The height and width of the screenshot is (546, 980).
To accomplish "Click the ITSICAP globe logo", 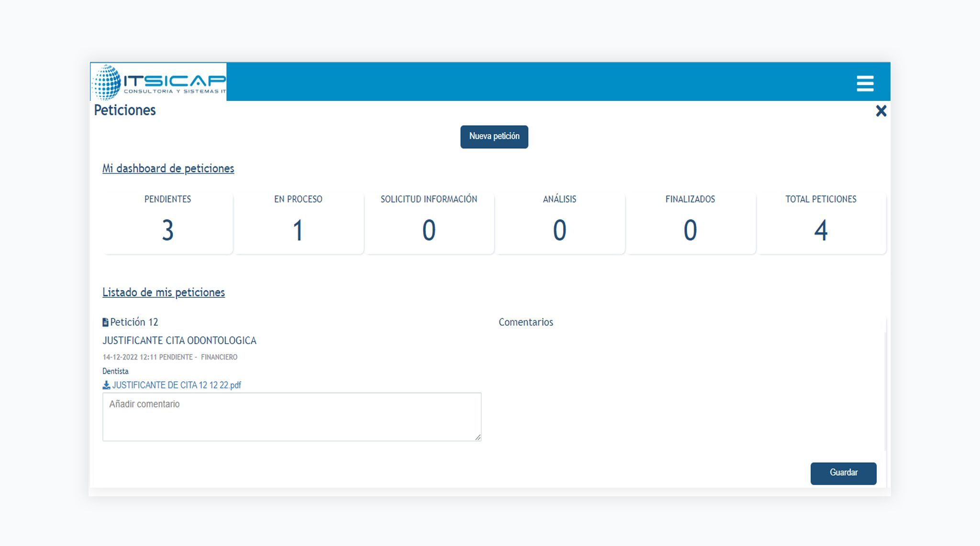I will pyautogui.click(x=107, y=82).
